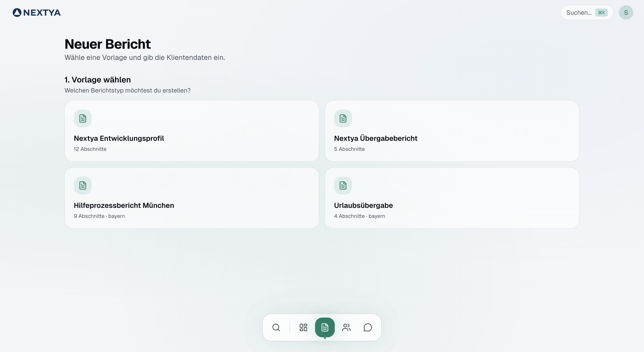
Task: Click the search icon in bottom dock
Action: point(276,327)
